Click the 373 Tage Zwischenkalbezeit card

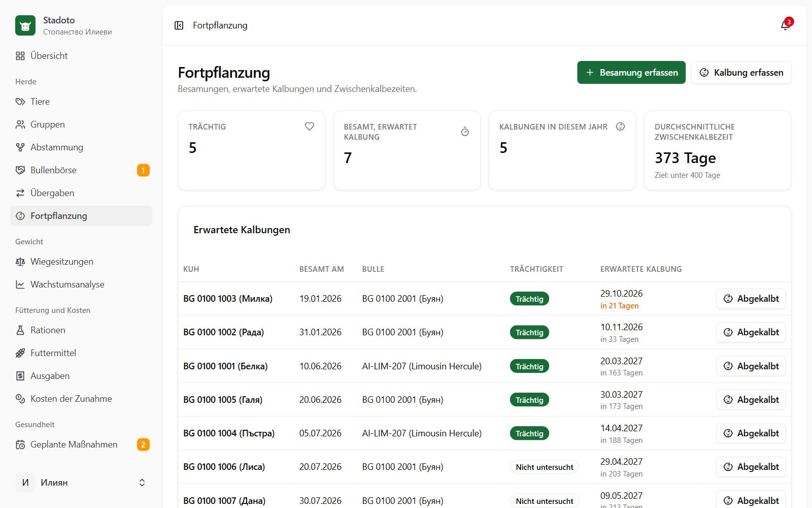click(718, 150)
